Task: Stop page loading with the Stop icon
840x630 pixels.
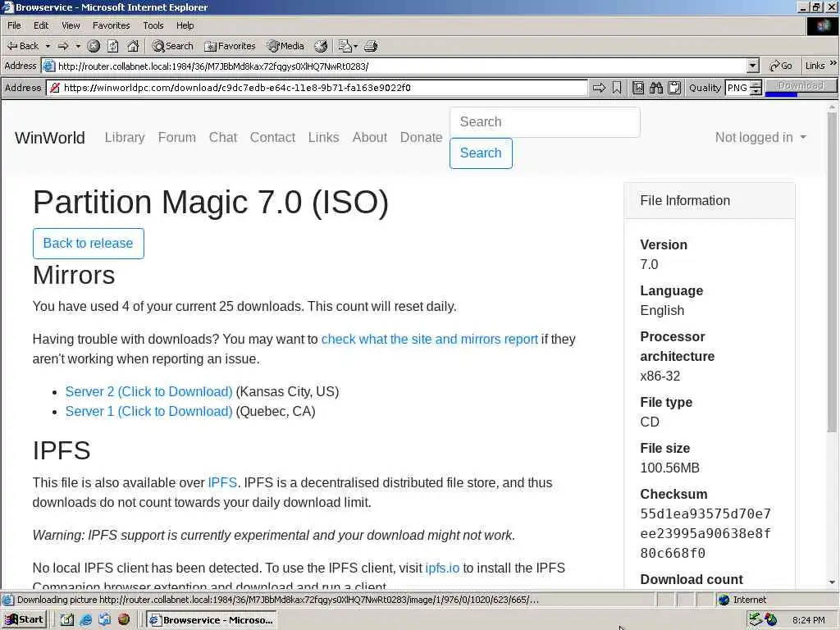Action: [94, 46]
